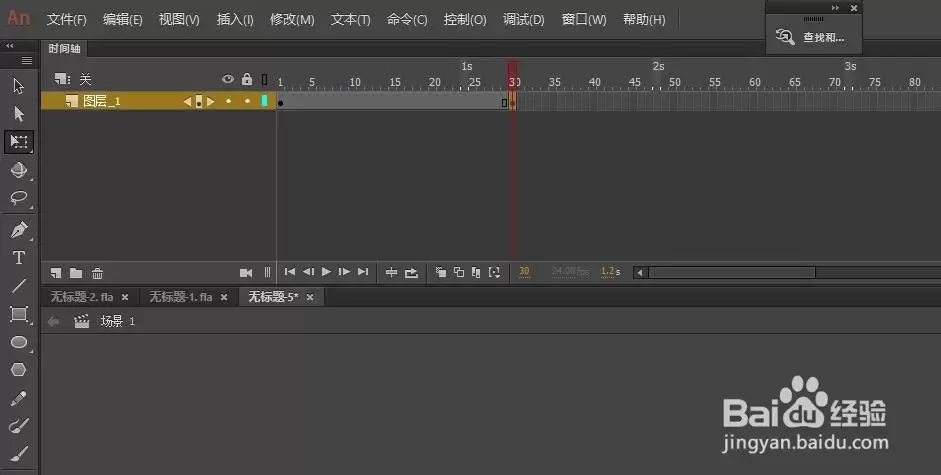Select the Pencil tool
The width and height of the screenshot is (941, 475).
click(x=19, y=398)
